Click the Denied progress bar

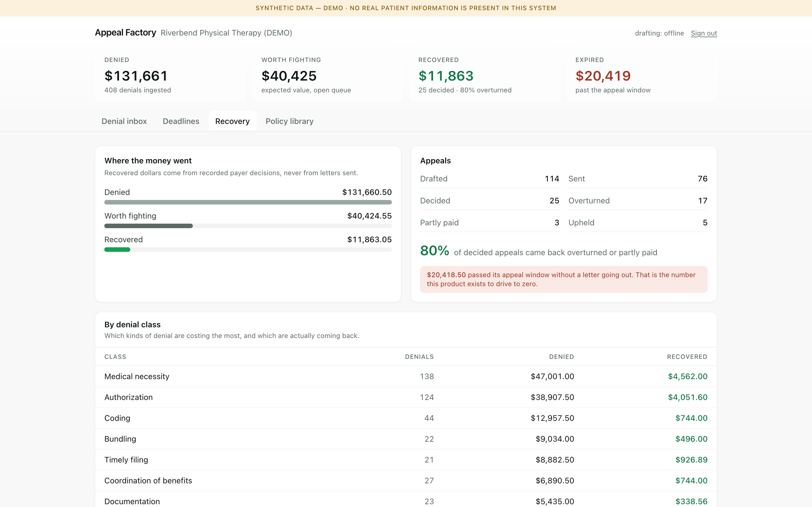click(x=248, y=202)
